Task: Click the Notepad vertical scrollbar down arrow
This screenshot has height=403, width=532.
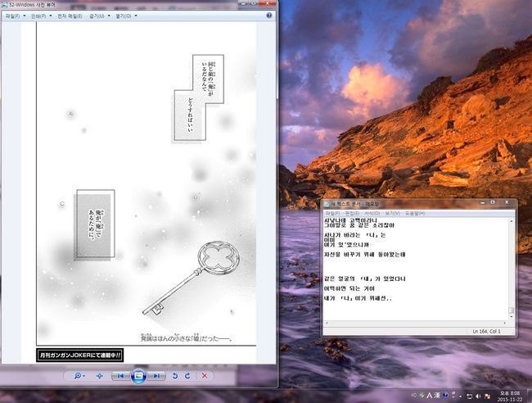Action: pos(512,316)
